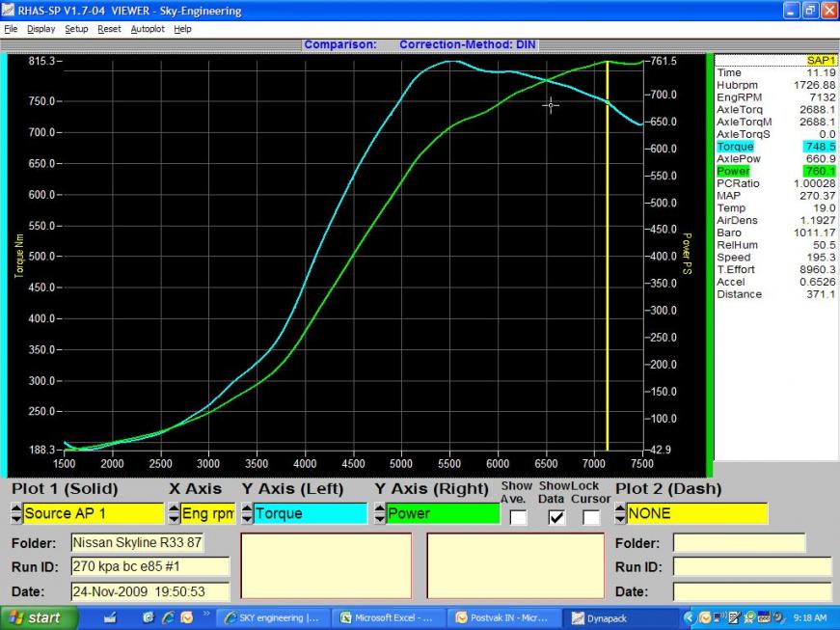The height and width of the screenshot is (630, 840).
Task: Select Dynapack taskbar button
Action: click(619, 617)
